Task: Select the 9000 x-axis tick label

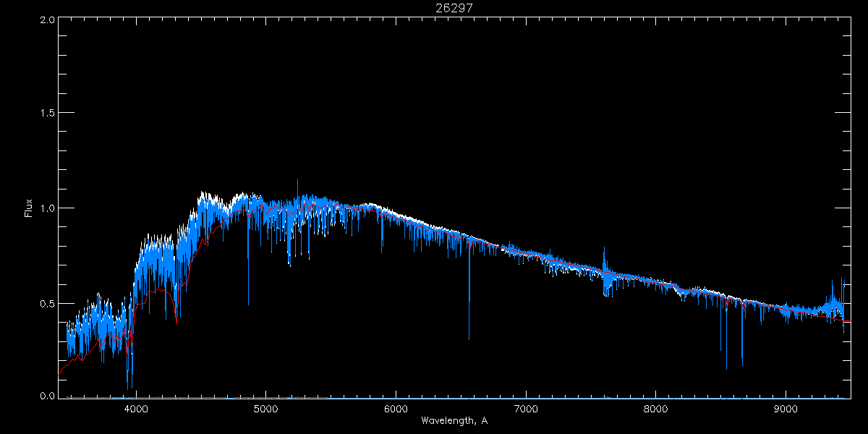Action: pos(786,409)
